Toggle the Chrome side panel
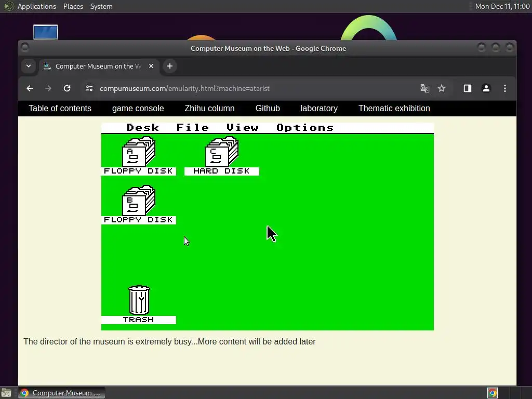The image size is (532, 399). [x=468, y=88]
